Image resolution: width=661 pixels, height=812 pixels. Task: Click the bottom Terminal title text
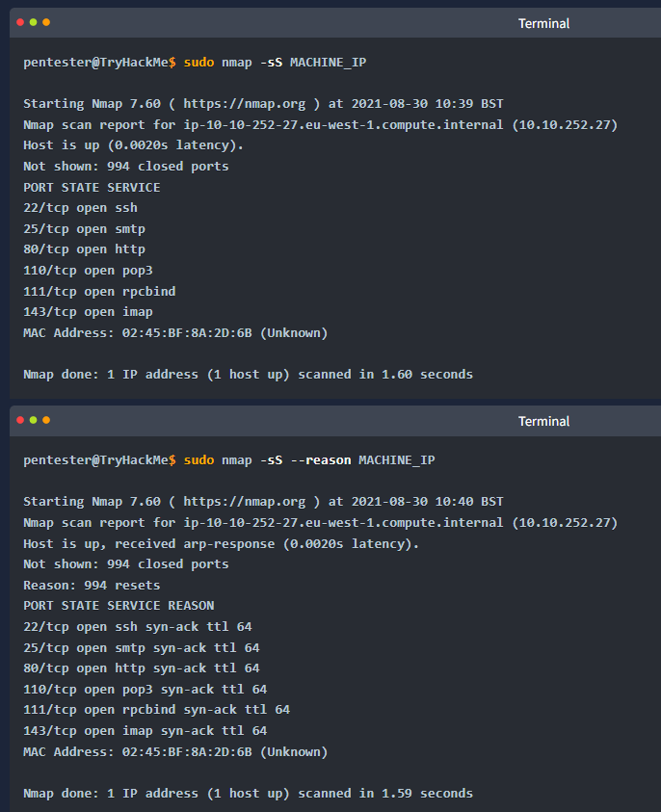543,421
